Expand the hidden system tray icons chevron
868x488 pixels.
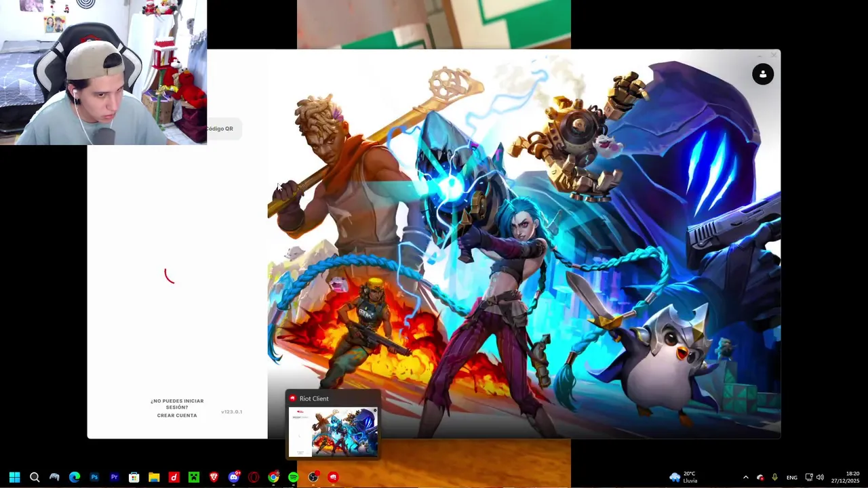pos(746,477)
